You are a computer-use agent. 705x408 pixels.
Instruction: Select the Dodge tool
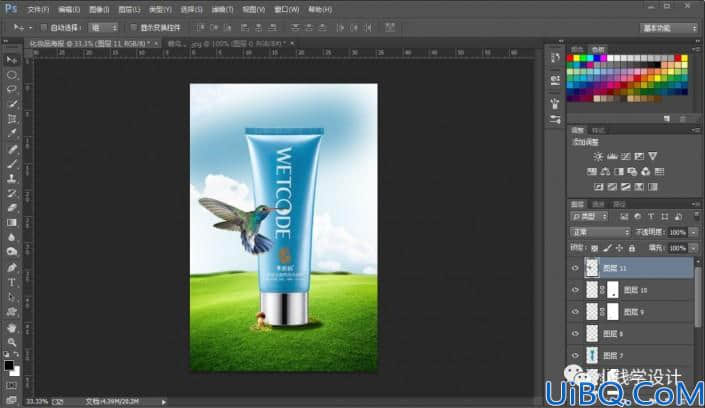coord(12,252)
